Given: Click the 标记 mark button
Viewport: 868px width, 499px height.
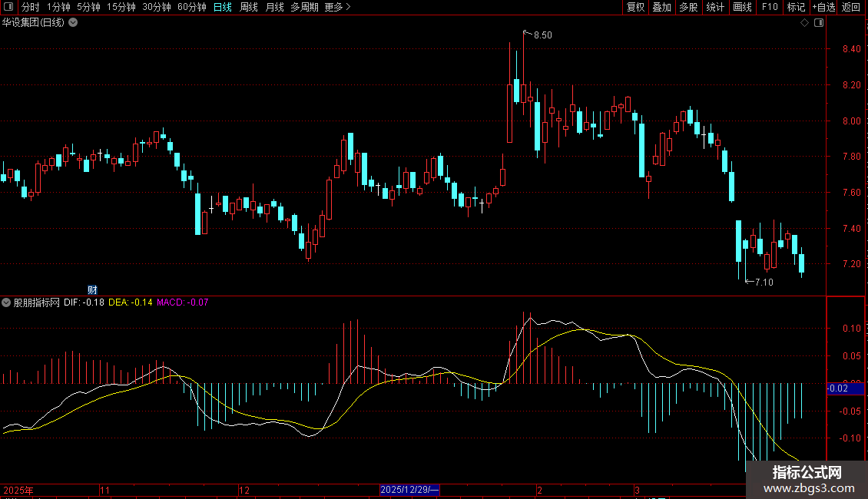Looking at the screenshot, I should tap(796, 7).
